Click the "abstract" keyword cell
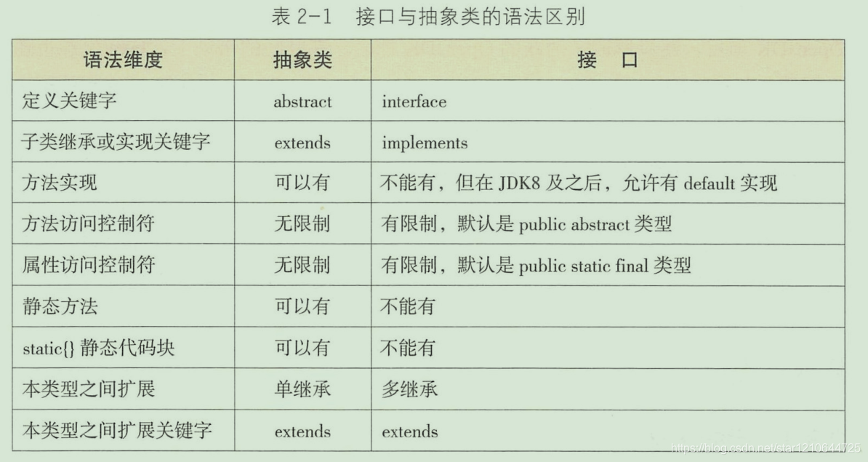The image size is (868, 462). [x=302, y=102]
